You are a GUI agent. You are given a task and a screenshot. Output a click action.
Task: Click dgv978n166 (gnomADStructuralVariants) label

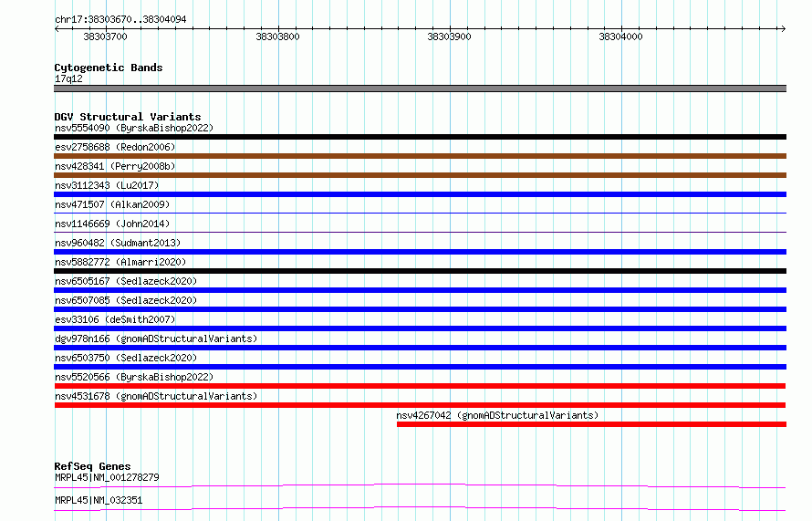coord(156,339)
